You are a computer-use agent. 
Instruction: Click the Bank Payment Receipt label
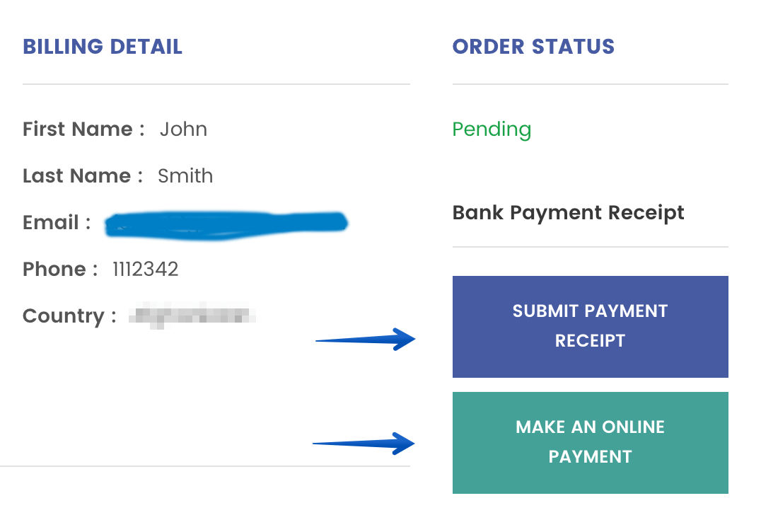point(568,212)
